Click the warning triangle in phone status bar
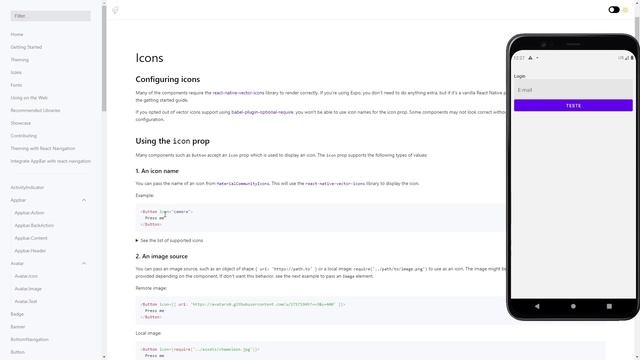The image size is (640, 360). [x=530, y=58]
